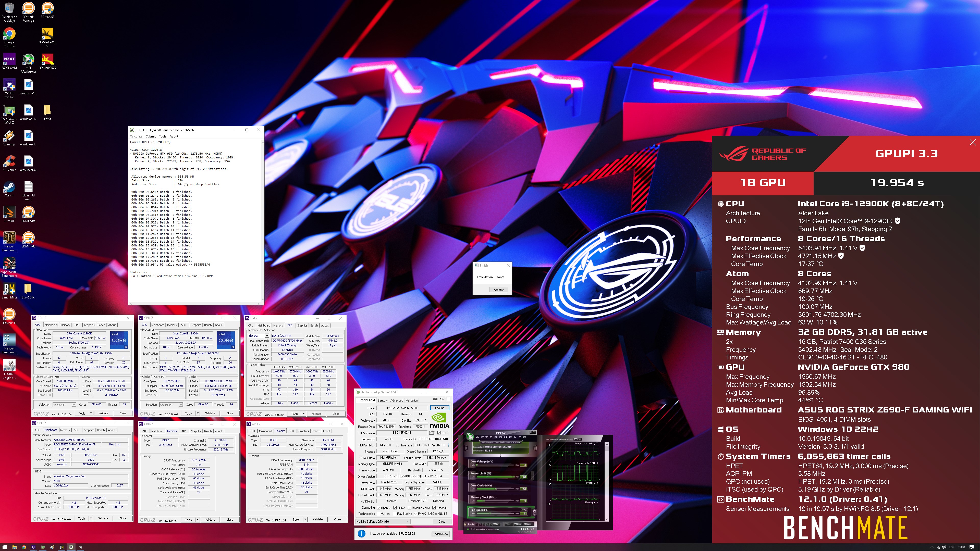Open the NVIDIA GeForce GTX 980 selector in GPU-Z

pyautogui.click(x=383, y=522)
